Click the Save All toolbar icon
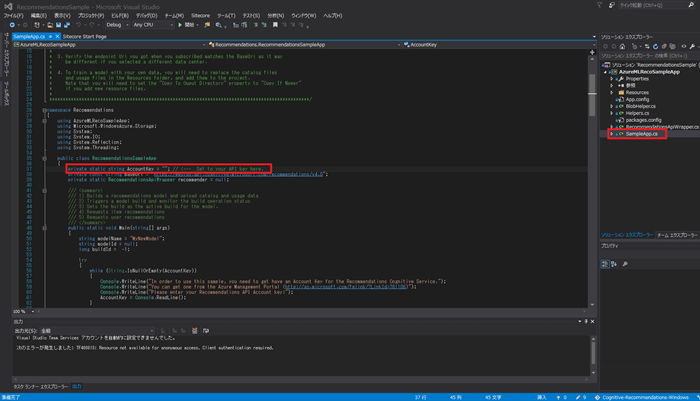Screen dimensions: 700x401 click(67, 25)
